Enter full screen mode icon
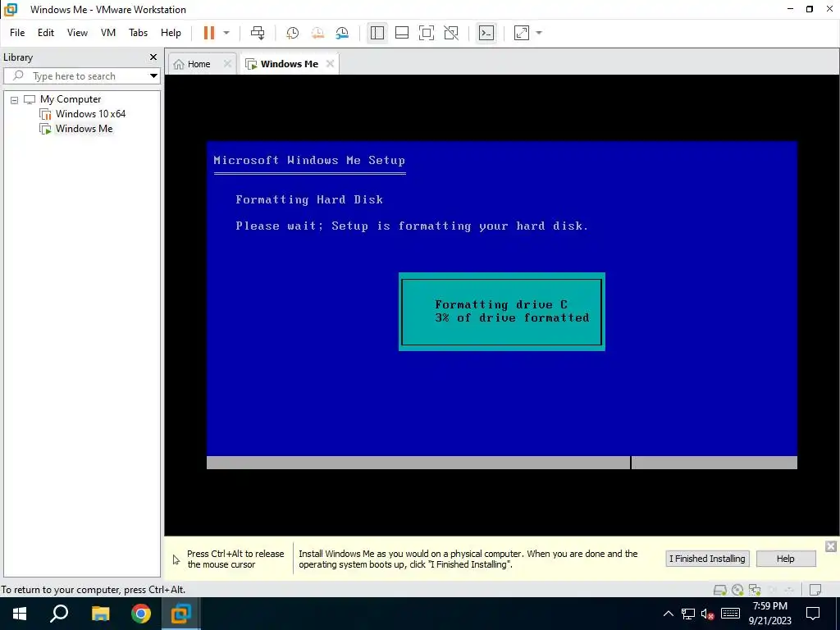The image size is (840, 630). (427, 33)
